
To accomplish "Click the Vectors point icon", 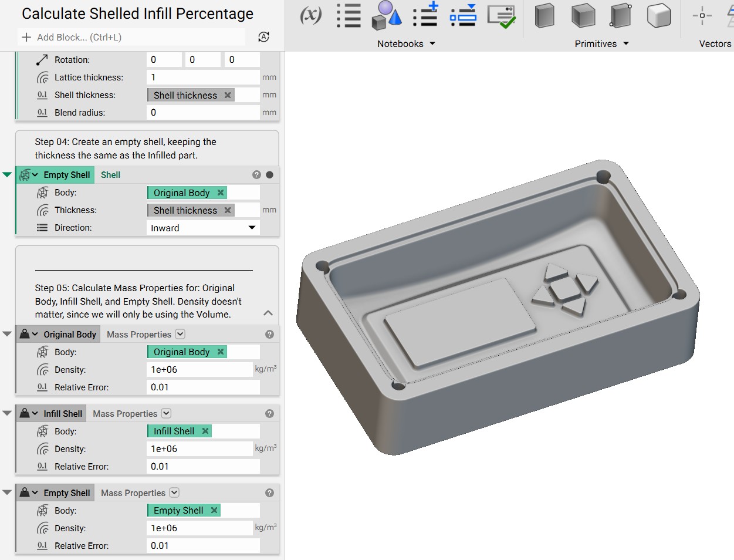I will pos(702,16).
